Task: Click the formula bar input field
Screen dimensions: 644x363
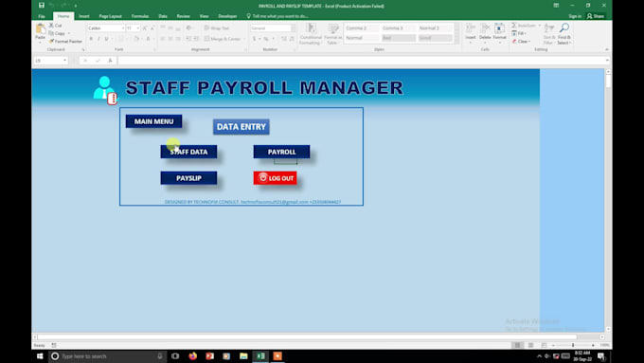Action: (x=362, y=61)
